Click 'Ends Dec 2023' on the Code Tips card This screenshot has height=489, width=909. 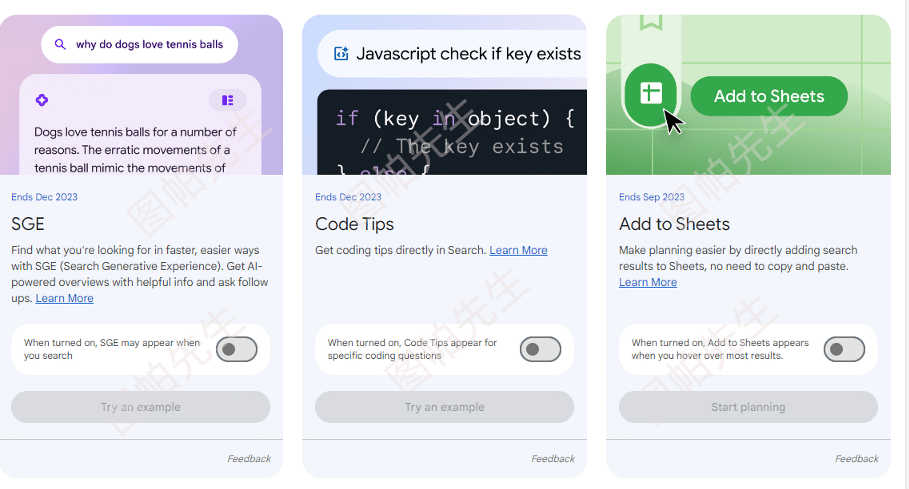click(x=348, y=197)
